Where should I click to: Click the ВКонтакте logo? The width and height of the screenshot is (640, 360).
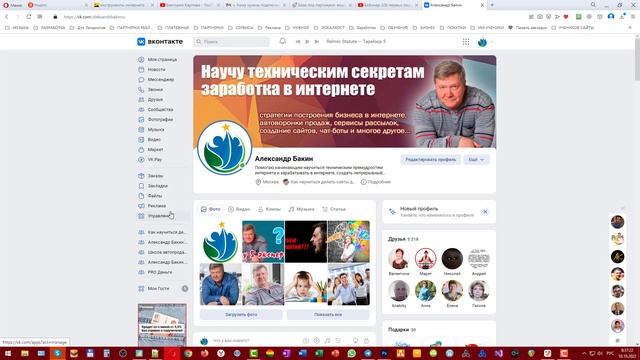click(160, 42)
